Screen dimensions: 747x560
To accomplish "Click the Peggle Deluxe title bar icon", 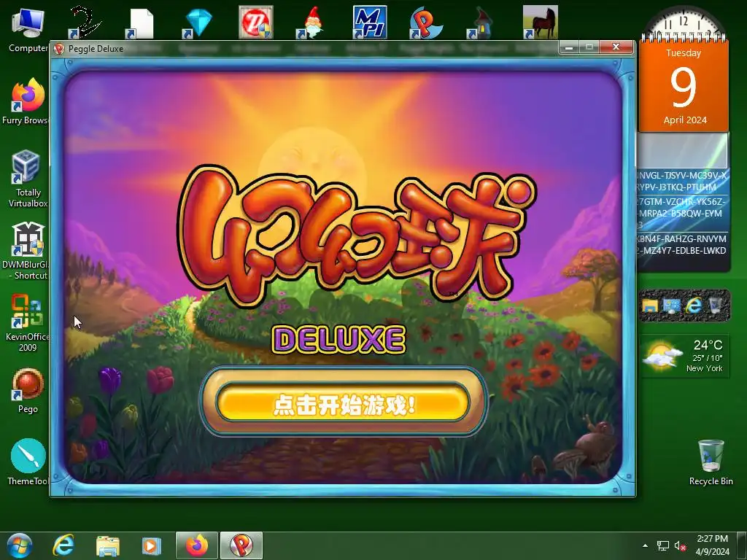I will tap(59, 49).
